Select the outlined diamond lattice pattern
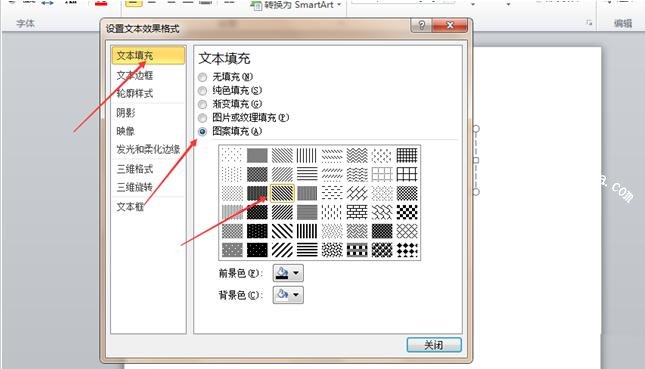The width and height of the screenshot is (645, 369). (407, 231)
